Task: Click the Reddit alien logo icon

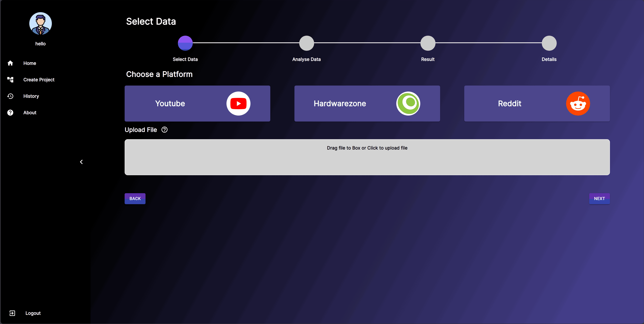Action: (578, 104)
